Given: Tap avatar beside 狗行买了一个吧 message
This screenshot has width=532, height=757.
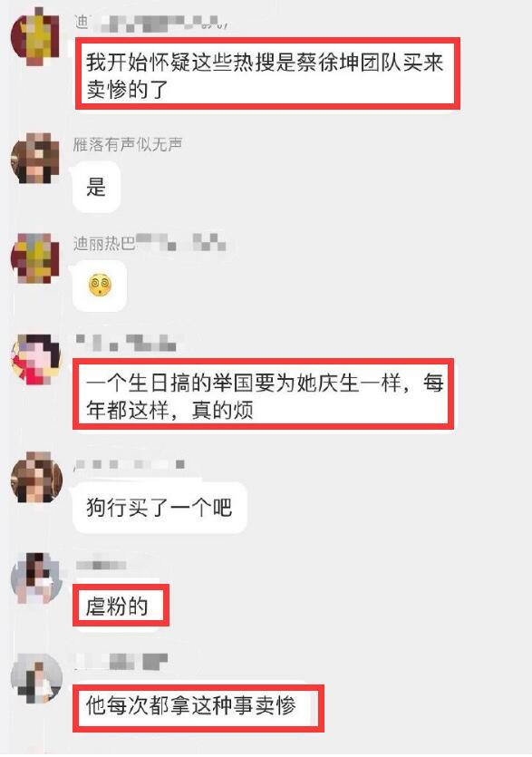Looking at the screenshot, I should click(x=36, y=478).
